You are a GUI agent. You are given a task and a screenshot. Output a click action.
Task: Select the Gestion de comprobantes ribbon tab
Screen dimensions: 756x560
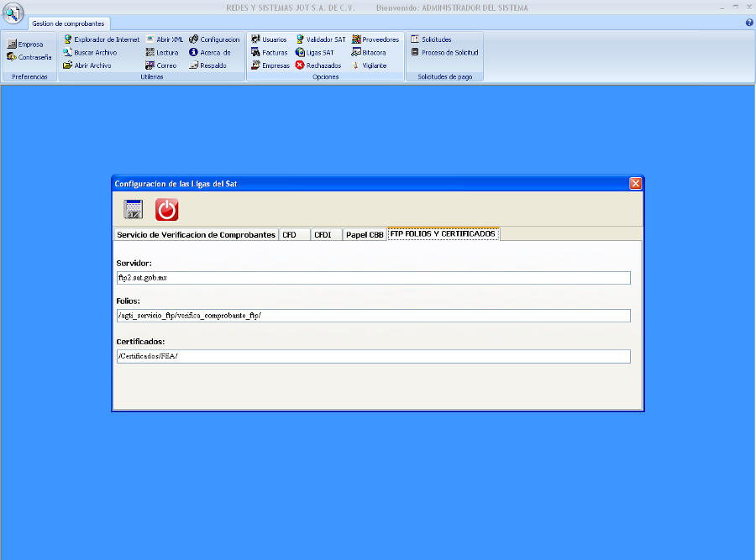pos(68,24)
